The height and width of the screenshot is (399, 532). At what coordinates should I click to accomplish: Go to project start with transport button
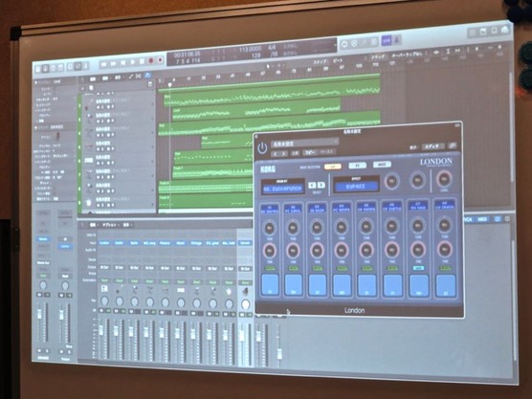[122, 63]
